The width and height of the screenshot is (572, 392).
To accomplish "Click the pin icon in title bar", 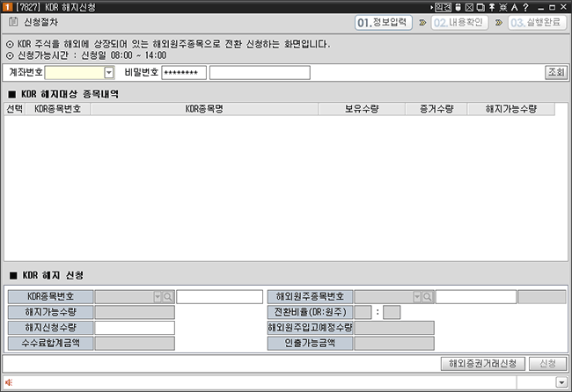I will tap(492, 7).
